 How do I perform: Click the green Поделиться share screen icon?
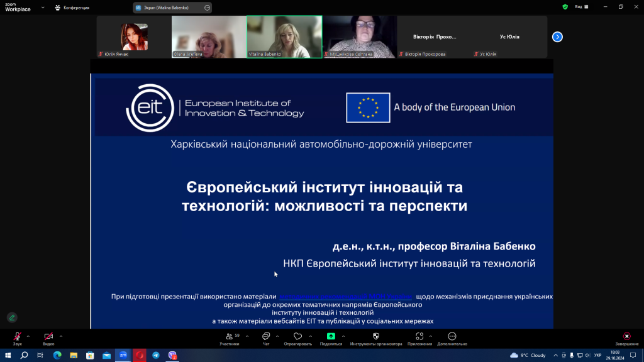coord(331,336)
